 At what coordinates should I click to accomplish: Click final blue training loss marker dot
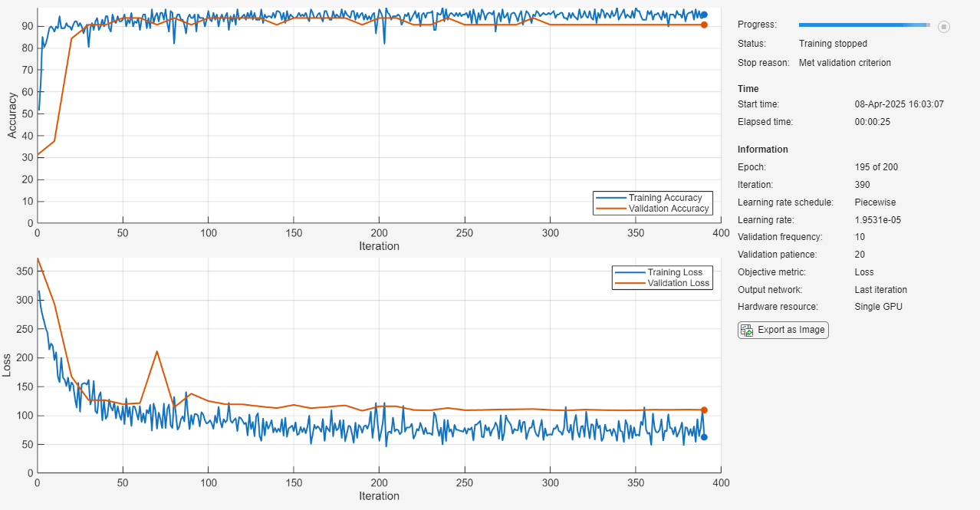(704, 437)
